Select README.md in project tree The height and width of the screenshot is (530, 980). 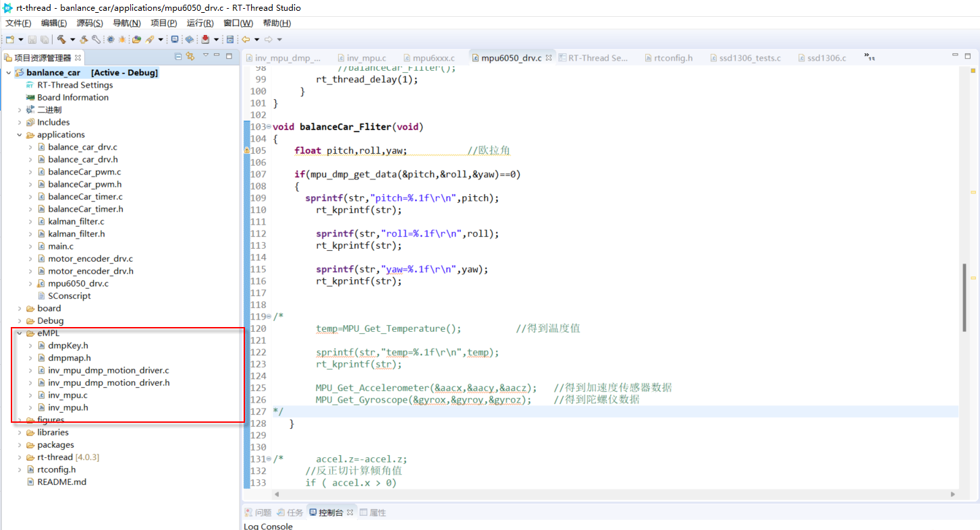click(56, 482)
